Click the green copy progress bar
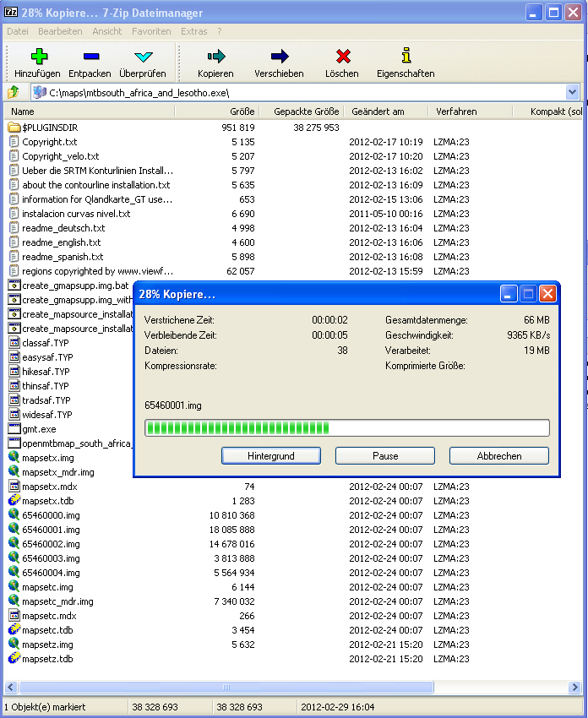The width and height of the screenshot is (588, 718). (x=347, y=428)
